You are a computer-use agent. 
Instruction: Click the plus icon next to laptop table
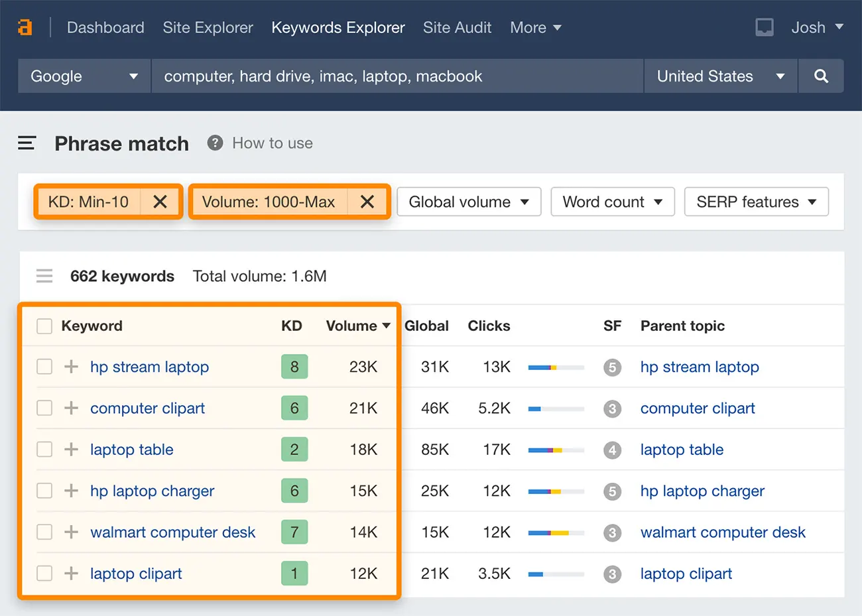click(x=71, y=450)
